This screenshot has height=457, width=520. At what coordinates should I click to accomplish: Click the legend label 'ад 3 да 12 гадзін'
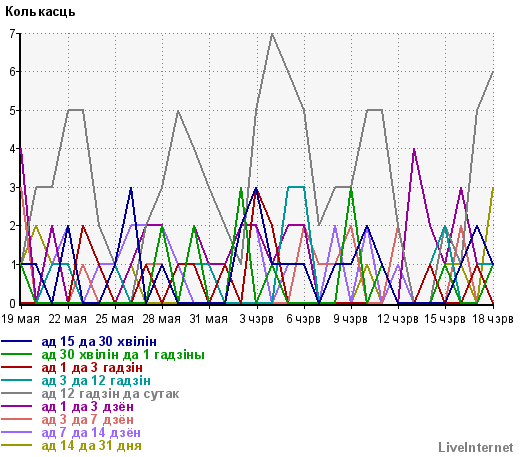click(96, 381)
